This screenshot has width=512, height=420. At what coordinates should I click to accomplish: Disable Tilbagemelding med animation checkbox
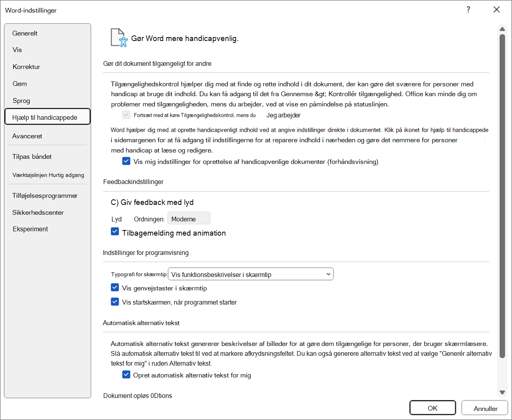[115, 232]
